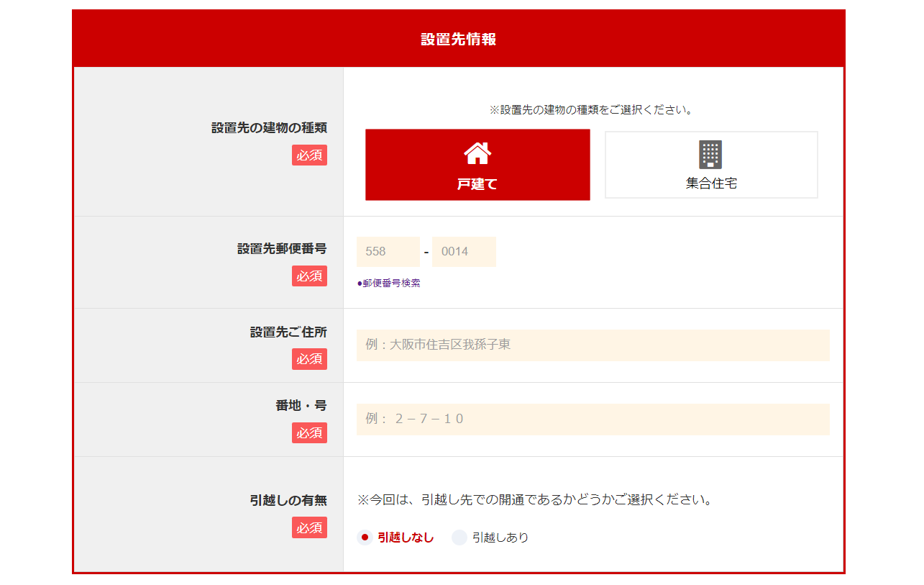The height and width of the screenshot is (585, 924).
Task: Click the 設置先情報 section header
Action: point(459,40)
